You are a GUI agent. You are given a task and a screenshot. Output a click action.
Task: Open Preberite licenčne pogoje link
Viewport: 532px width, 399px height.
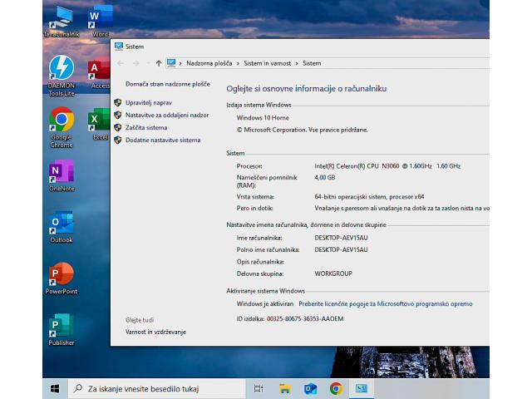click(386, 303)
